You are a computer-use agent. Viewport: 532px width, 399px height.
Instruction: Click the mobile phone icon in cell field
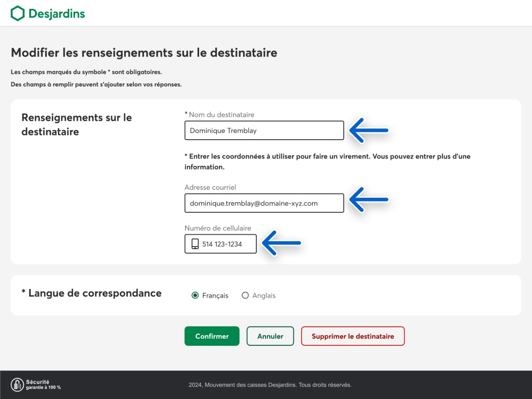[195, 244]
